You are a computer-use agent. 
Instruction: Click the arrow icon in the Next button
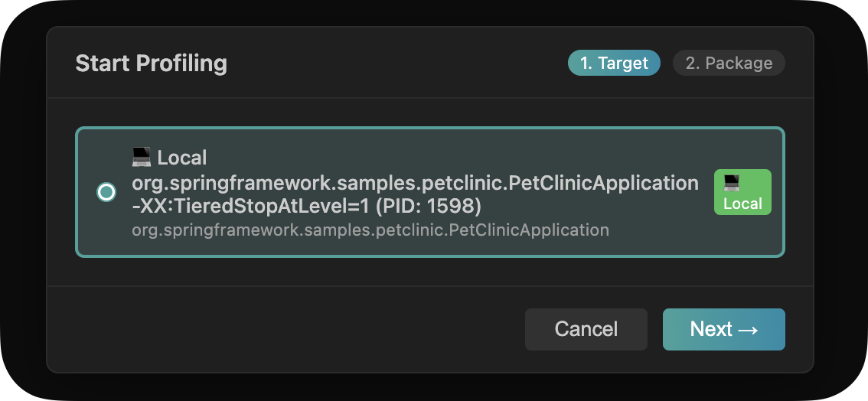click(748, 329)
